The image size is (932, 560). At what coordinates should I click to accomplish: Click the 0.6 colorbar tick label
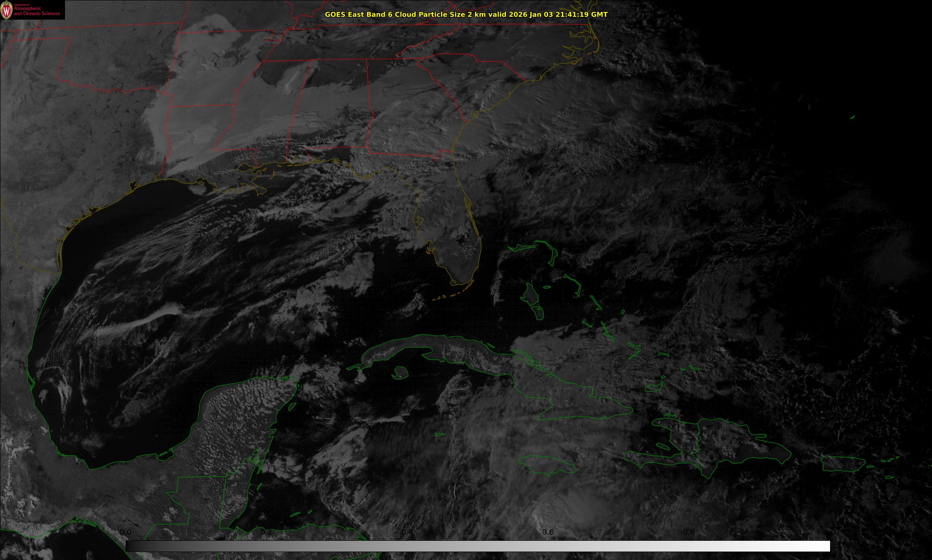548,532
